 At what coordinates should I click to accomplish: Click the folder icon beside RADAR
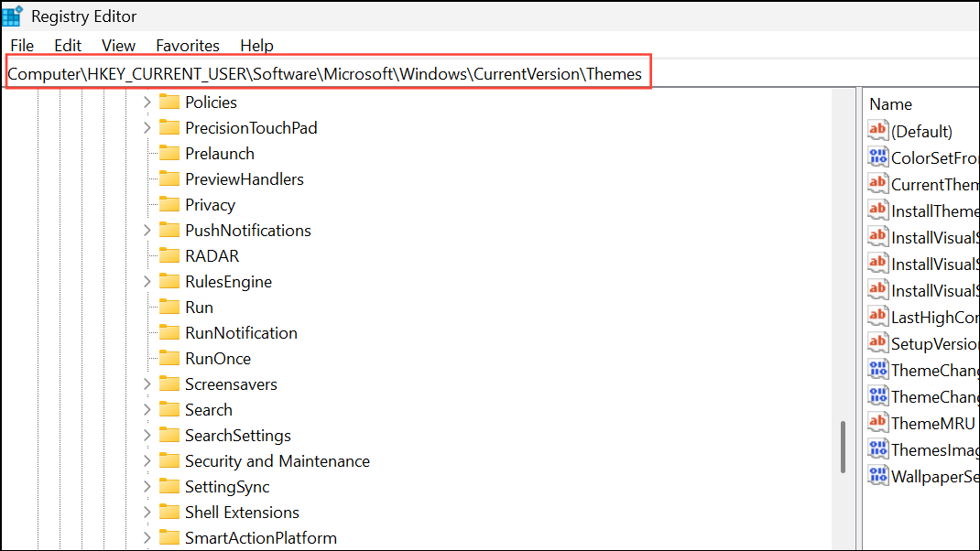(169, 256)
